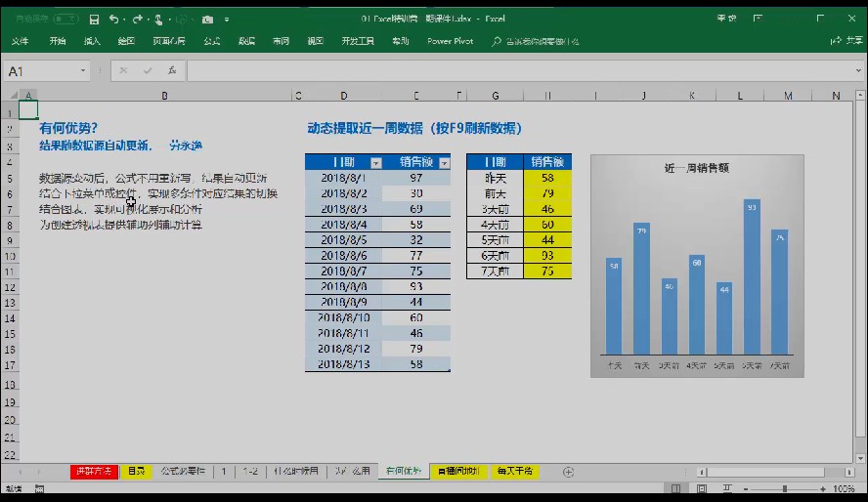Screen dimensions: 868x502
Task: Click the next sheet navigation arrow
Action: click(x=39, y=472)
